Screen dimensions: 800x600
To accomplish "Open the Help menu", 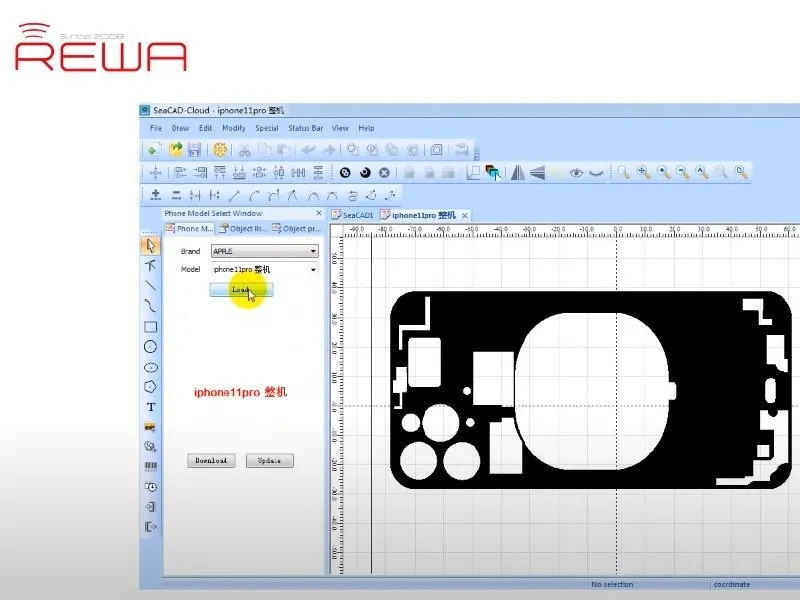I will click(366, 128).
